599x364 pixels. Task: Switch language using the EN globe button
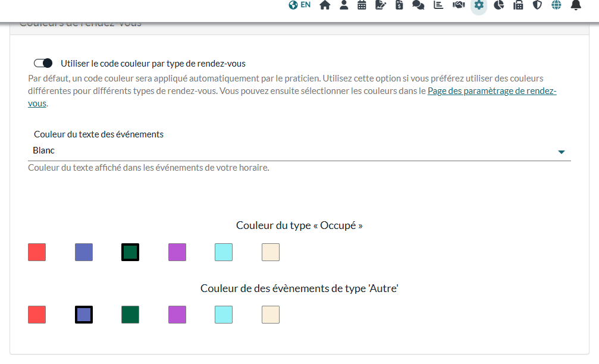pos(300,5)
